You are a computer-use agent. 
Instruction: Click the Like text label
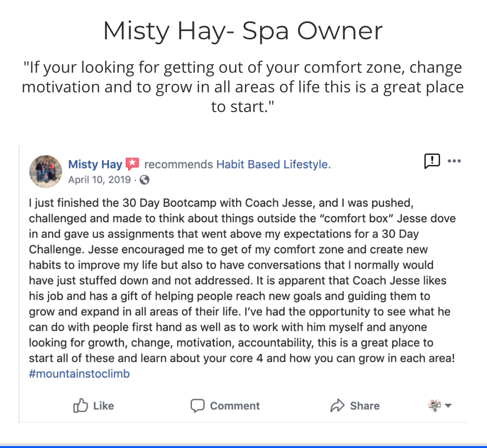click(x=104, y=406)
